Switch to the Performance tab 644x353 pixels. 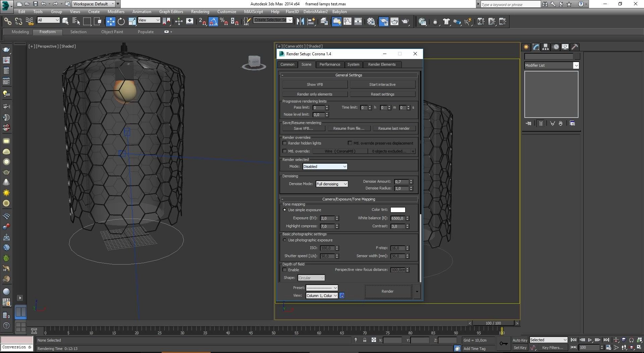330,64
